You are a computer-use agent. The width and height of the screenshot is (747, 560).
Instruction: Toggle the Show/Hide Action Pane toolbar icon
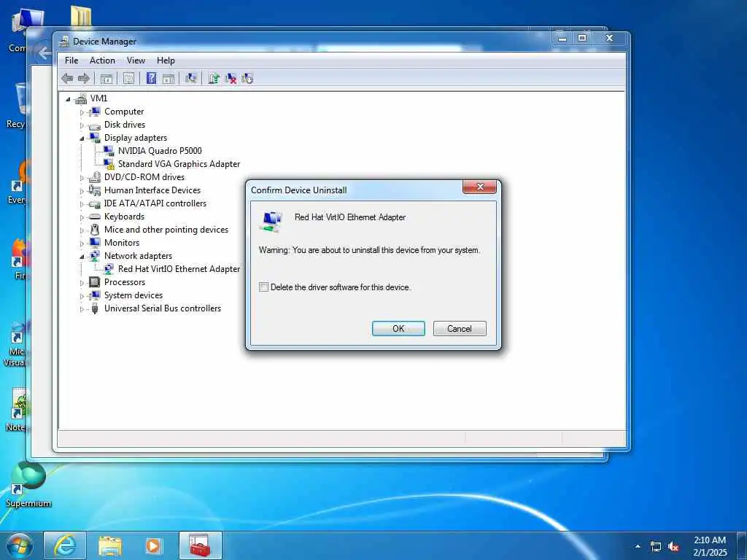[x=169, y=79]
